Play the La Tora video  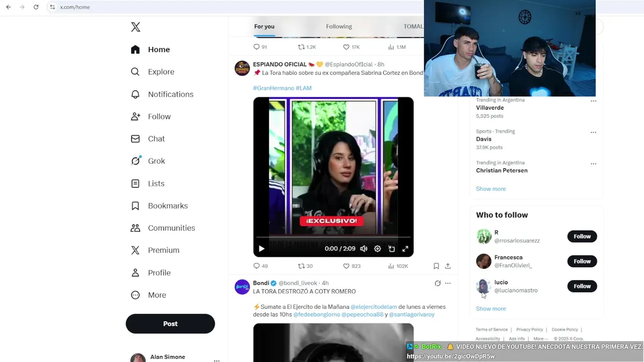(261, 248)
